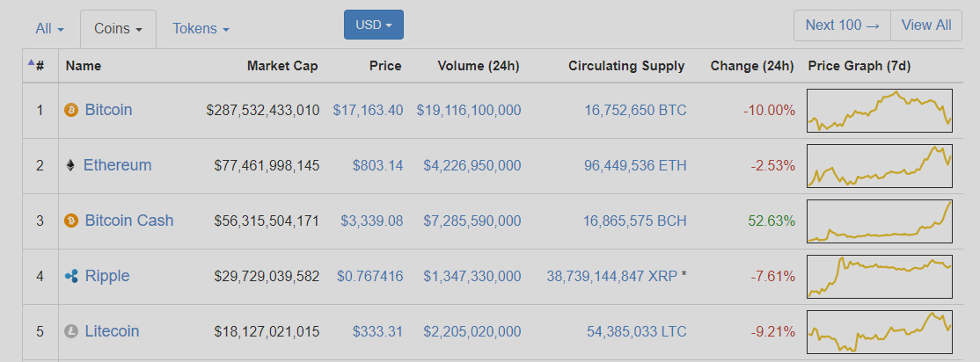Viewport: 980px width, 362px height.
Task: Click Bitcoin Cash volume $7,285,590,000
Action: click(x=472, y=221)
